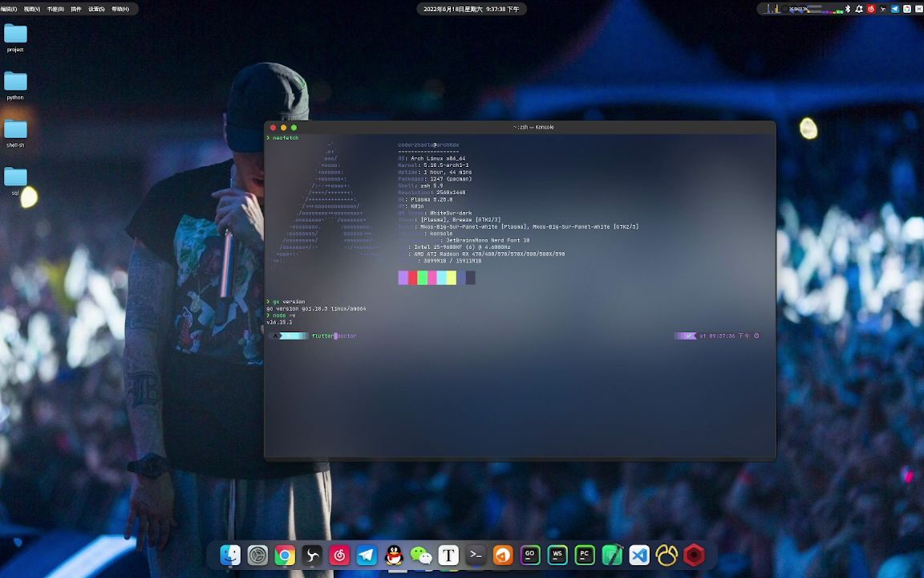
Task: Open the 编辑(E) menu
Action: click(x=9, y=10)
